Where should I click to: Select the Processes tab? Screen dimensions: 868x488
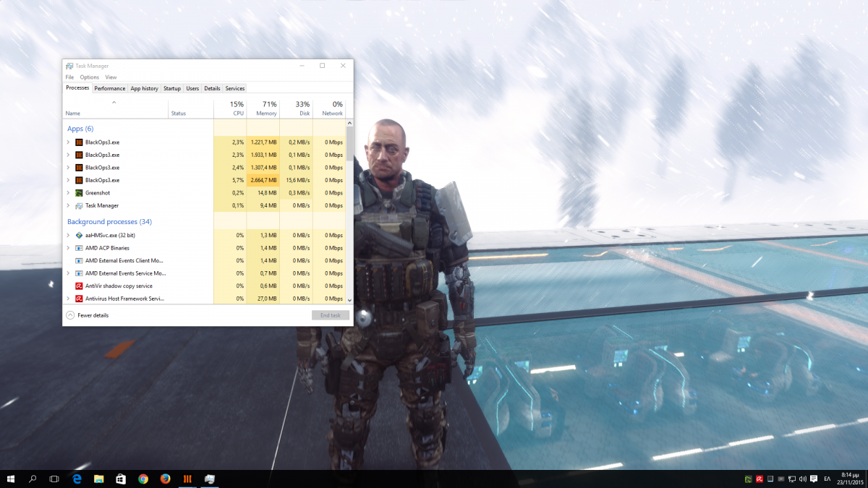tap(77, 88)
